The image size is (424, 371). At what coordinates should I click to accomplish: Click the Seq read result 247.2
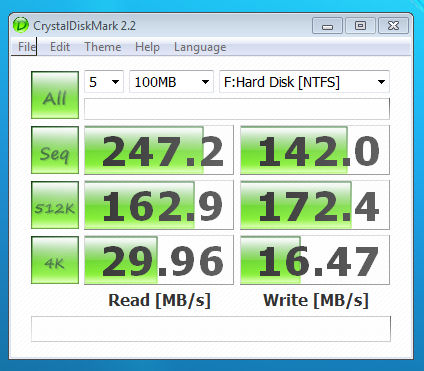[x=159, y=150]
